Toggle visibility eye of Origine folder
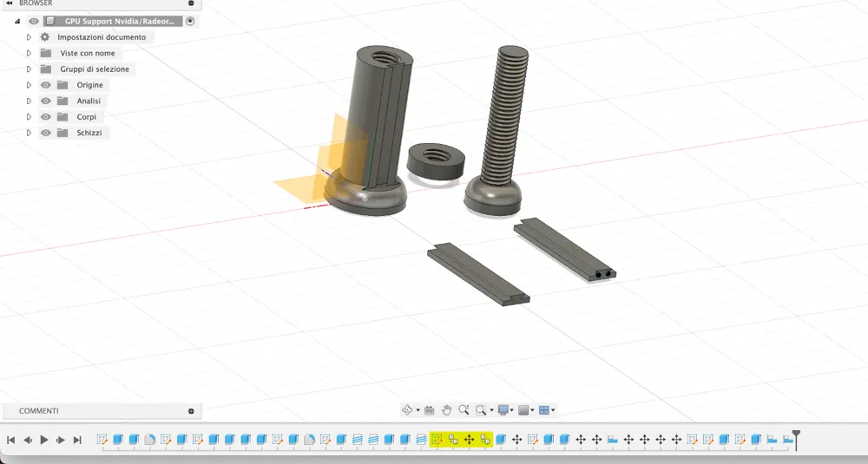Viewport: 868px width, 464px height. coord(46,85)
